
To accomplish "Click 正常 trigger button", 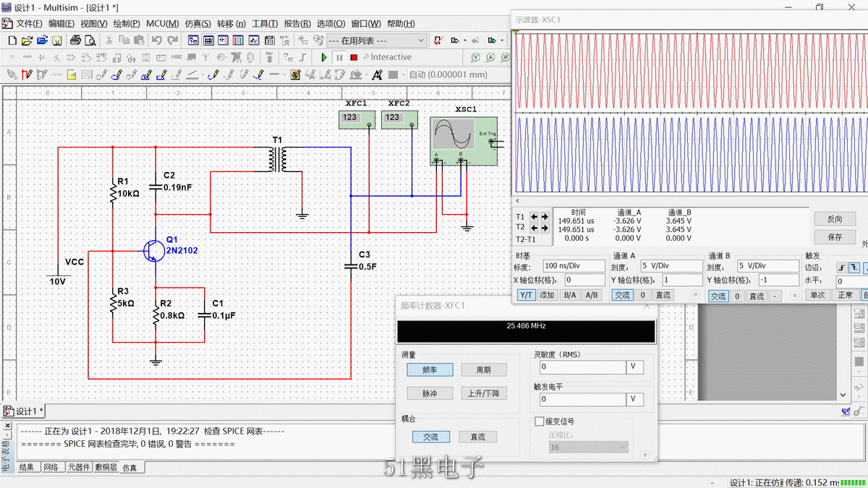I will [844, 295].
